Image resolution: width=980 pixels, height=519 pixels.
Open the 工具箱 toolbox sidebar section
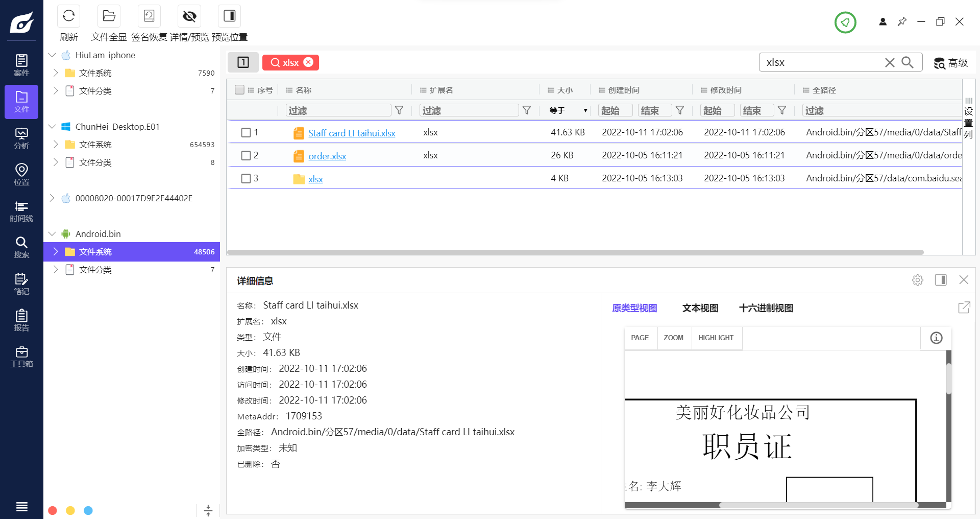coord(21,357)
